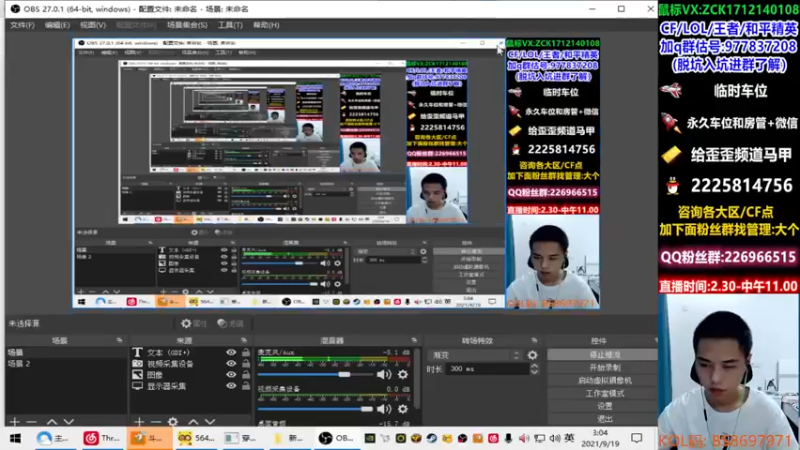The image size is (800, 450).
Task: Open the 视图(V) menu
Action: click(x=92, y=25)
